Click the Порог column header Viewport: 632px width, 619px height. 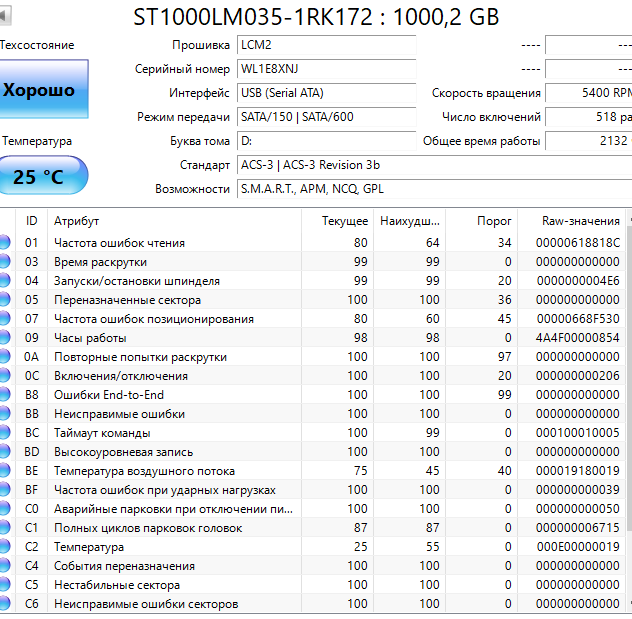pos(482,221)
